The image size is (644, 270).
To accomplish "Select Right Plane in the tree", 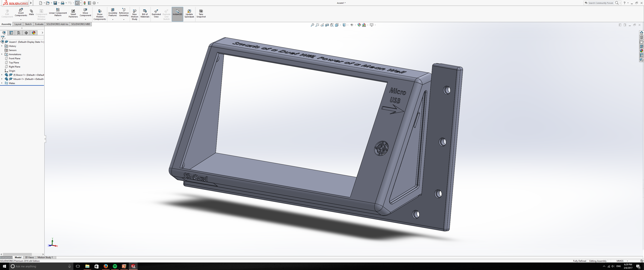I will tap(14, 67).
